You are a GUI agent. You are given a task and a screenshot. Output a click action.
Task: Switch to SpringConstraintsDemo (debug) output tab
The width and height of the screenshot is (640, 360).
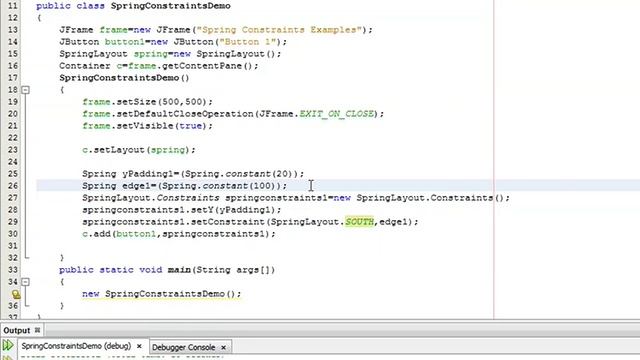(76, 346)
